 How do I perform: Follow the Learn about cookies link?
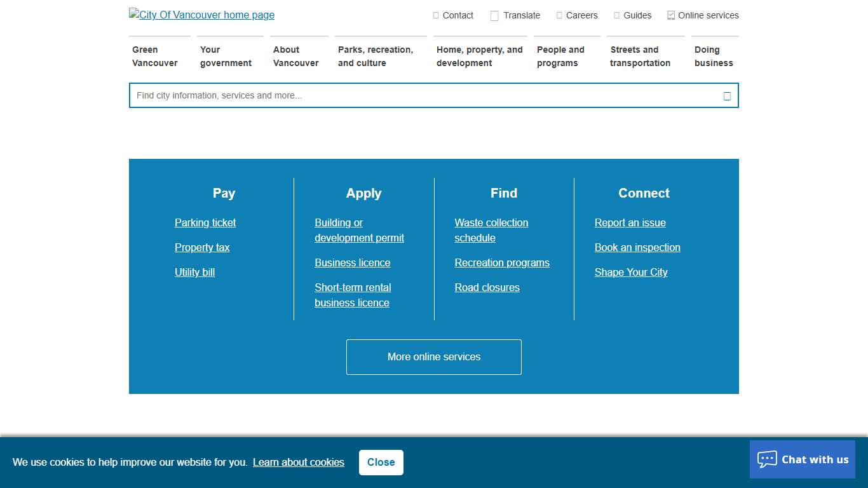(299, 463)
